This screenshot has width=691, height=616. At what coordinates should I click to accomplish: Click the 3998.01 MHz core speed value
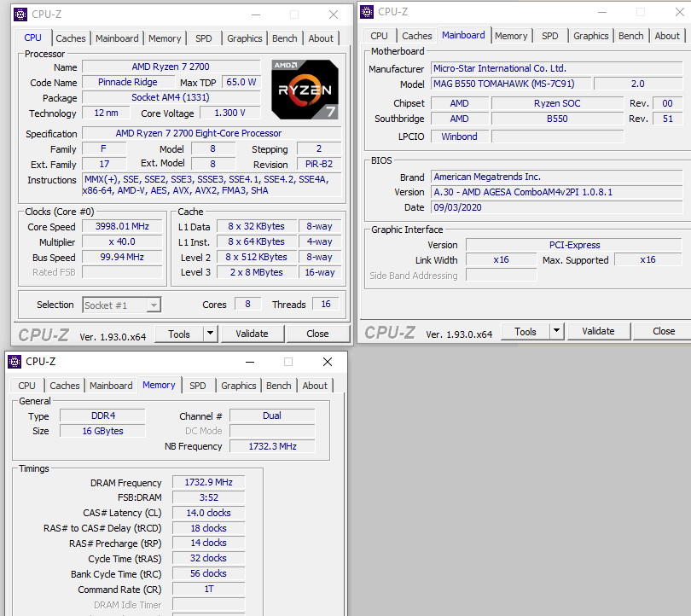click(122, 226)
